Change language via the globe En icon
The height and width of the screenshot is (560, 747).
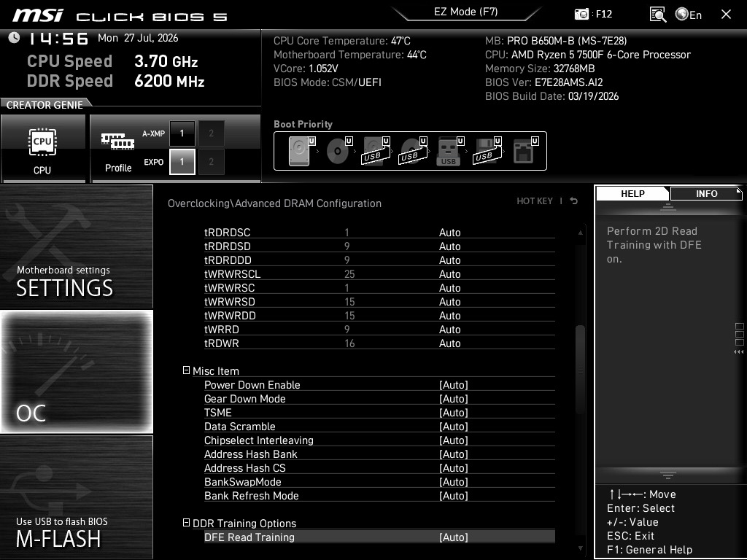(x=689, y=15)
